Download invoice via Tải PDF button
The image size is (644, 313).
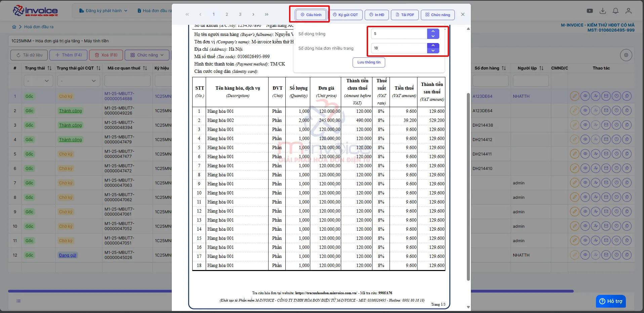[405, 15]
